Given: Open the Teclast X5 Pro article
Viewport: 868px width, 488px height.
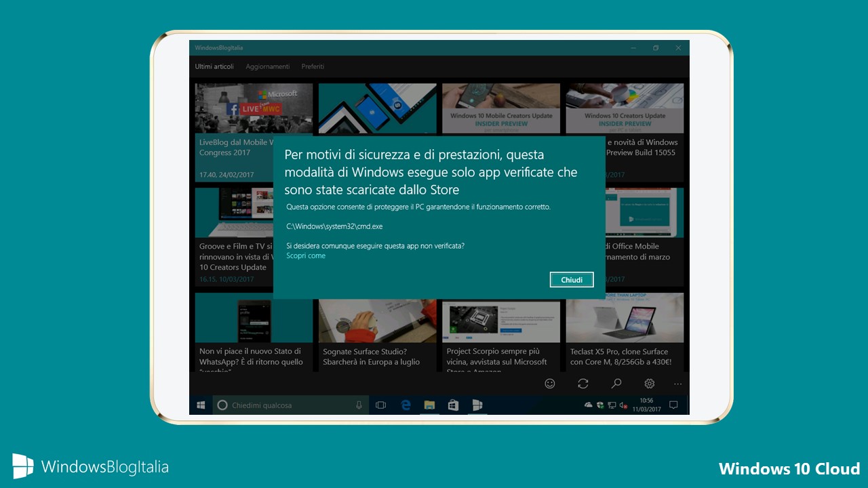Looking at the screenshot, I should pyautogui.click(x=625, y=331).
